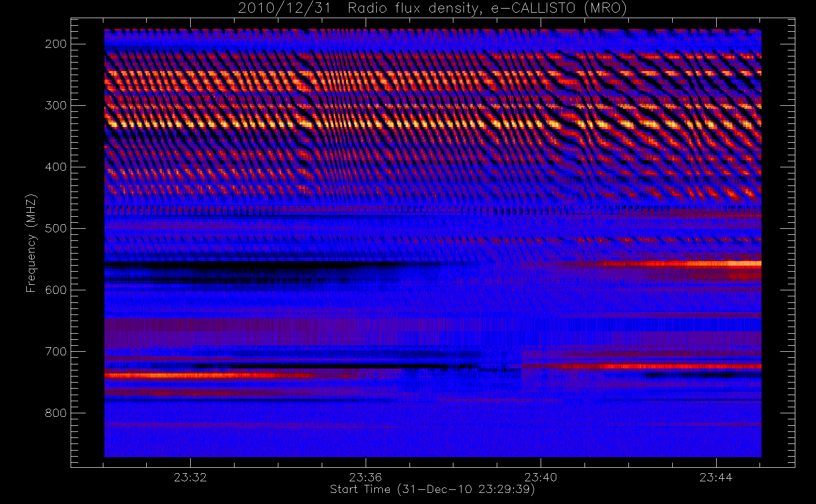
Task: Click the date "2010/12/31" in the title
Action: [284, 9]
